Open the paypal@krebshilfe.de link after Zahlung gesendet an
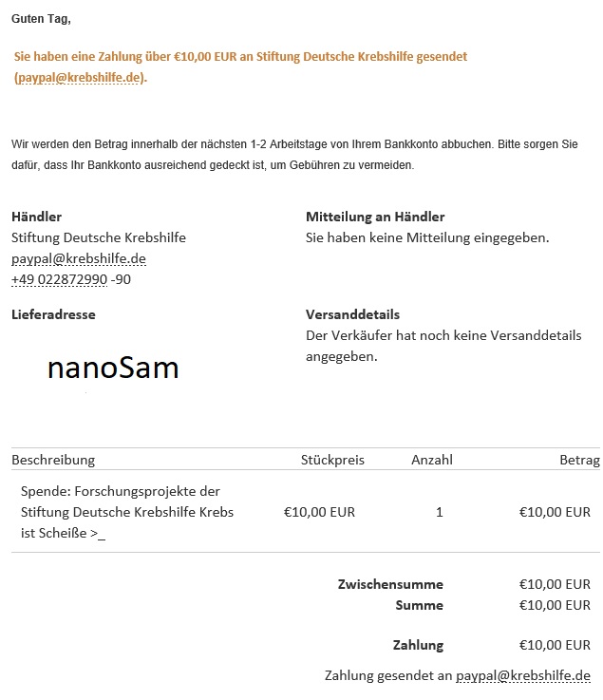 point(522,675)
